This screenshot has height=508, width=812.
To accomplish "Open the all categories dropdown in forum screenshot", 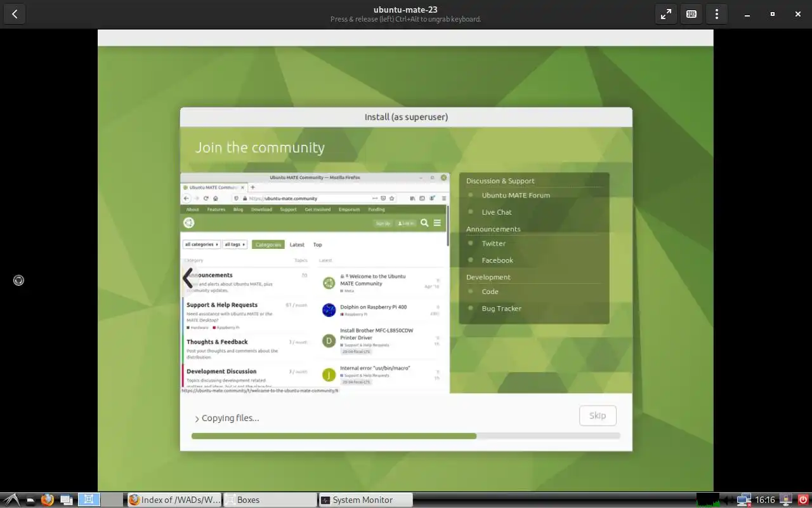I will [x=202, y=244].
